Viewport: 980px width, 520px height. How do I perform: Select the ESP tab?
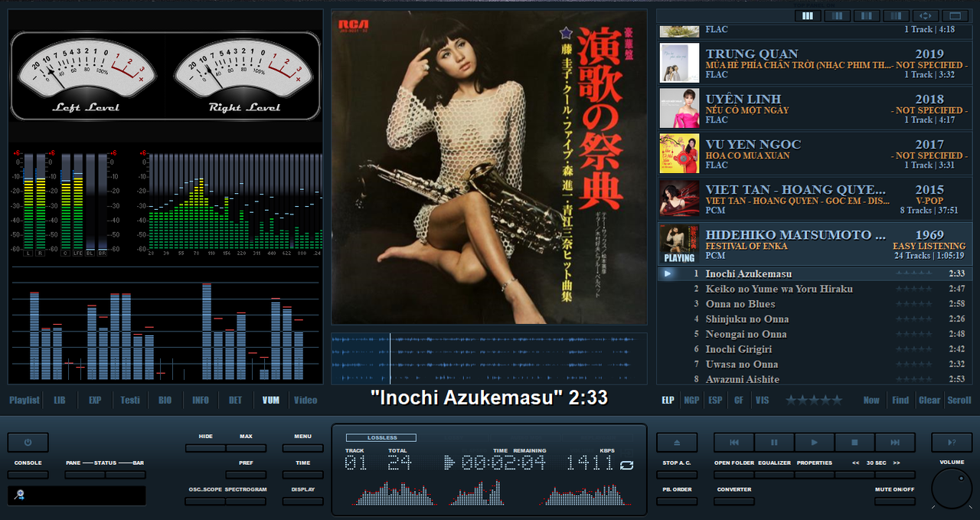[715, 400]
